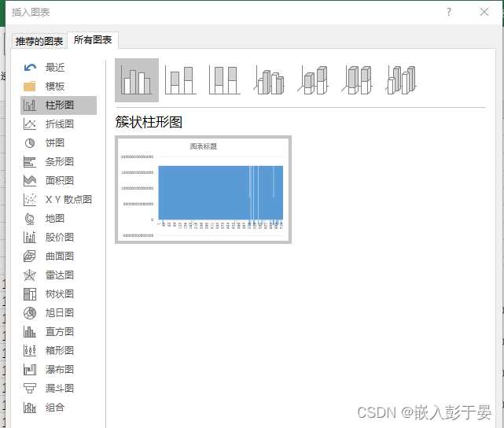Choose the 饼图 pie chart category
Screen dimensions: 504x428
58,143
